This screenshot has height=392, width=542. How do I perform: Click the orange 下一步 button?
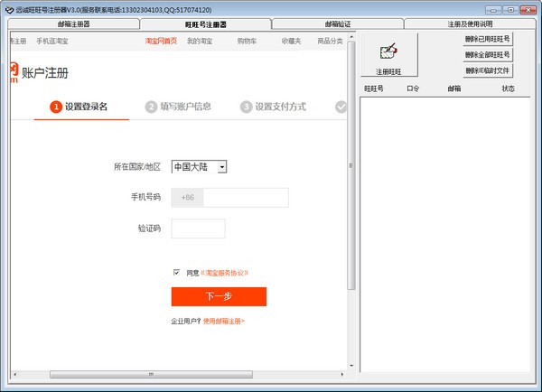(x=219, y=296)
